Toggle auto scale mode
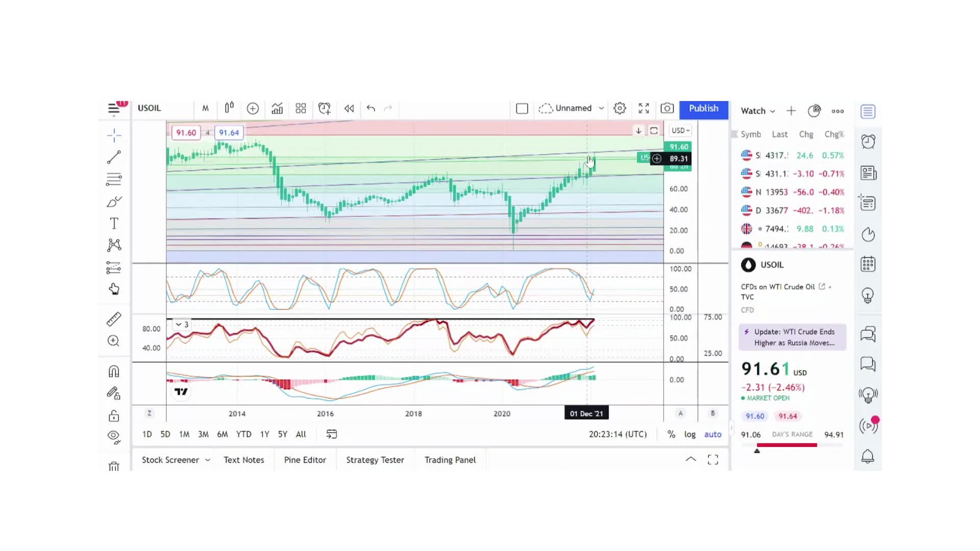This screenshot has height=551, width=980. [713, 434]
